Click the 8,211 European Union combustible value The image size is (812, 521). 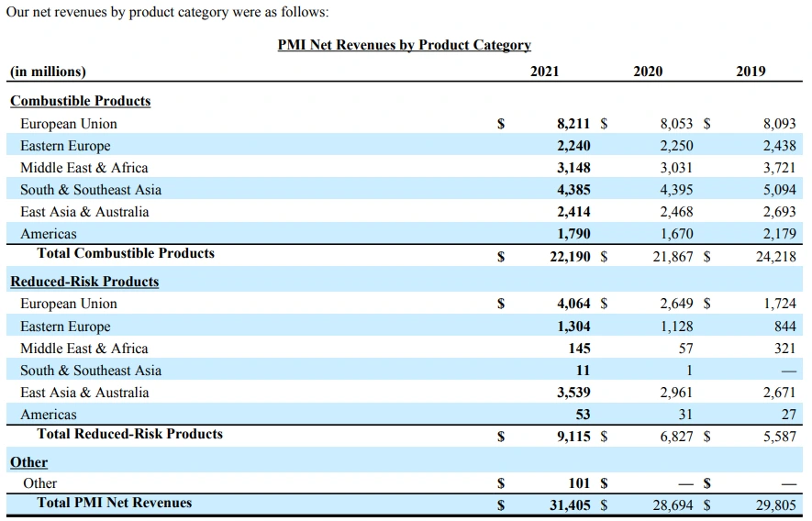[x=573, y=124]
